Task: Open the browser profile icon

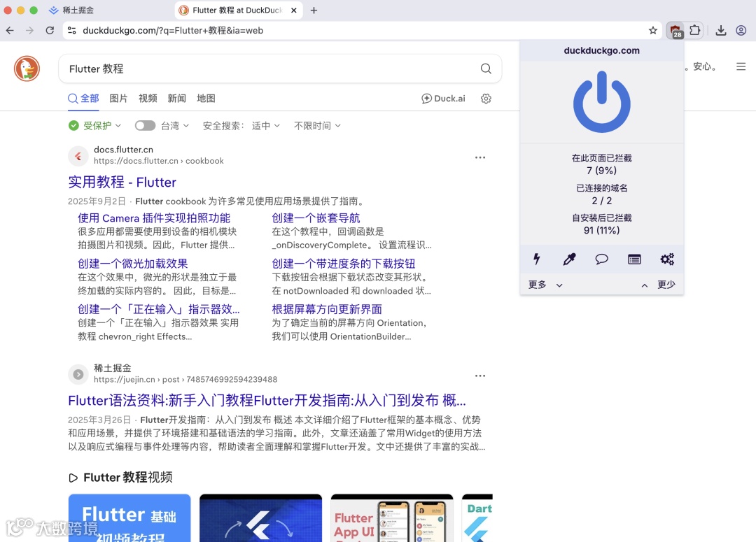Action: pyautogui.click(x=741, y=30)
